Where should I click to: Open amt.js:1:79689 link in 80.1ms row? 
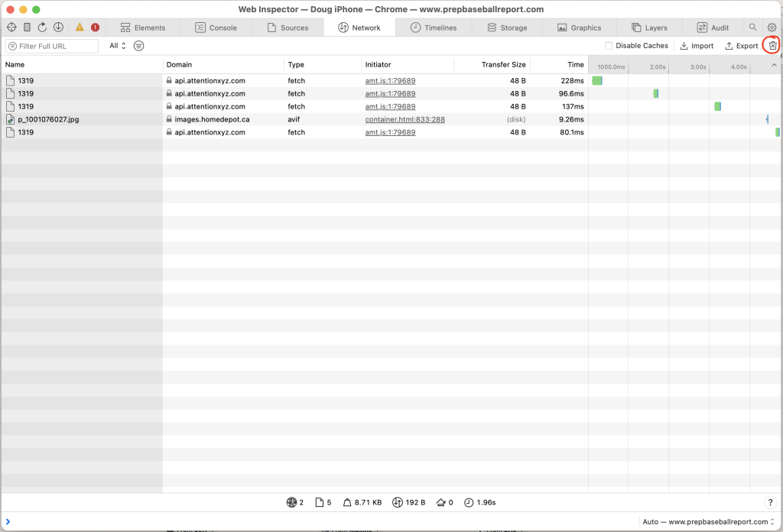point(390,132)
